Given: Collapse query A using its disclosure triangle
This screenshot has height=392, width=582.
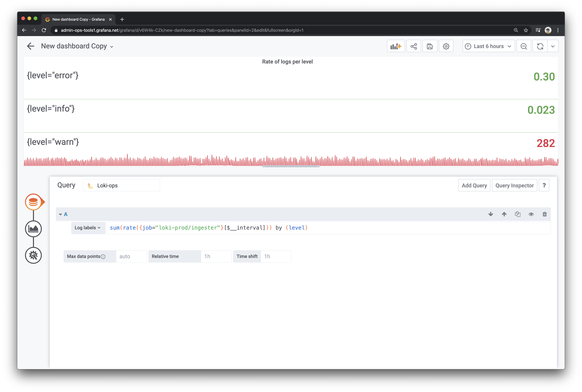Looking at the screenshot, I should (61, 214).
